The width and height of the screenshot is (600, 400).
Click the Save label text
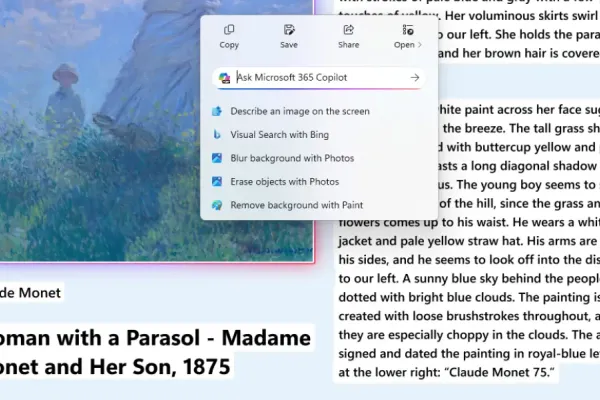pyautogui.click(x=289, y=45)
